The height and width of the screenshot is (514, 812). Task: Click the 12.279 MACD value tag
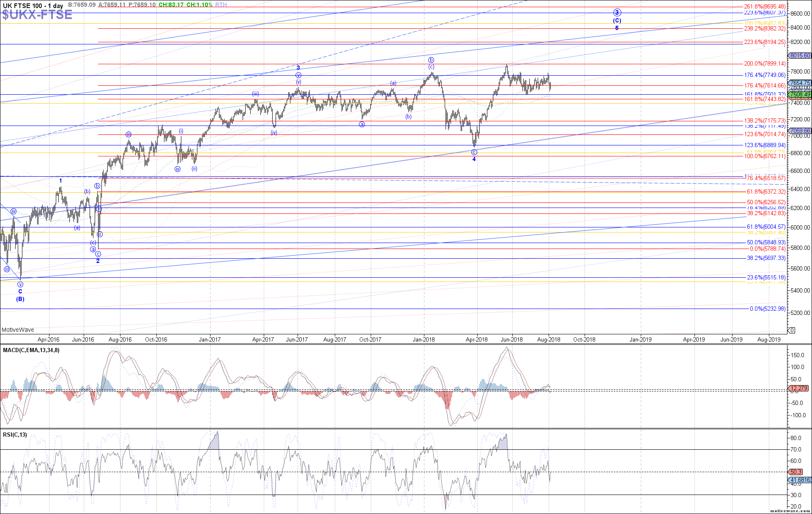point(798,388)
